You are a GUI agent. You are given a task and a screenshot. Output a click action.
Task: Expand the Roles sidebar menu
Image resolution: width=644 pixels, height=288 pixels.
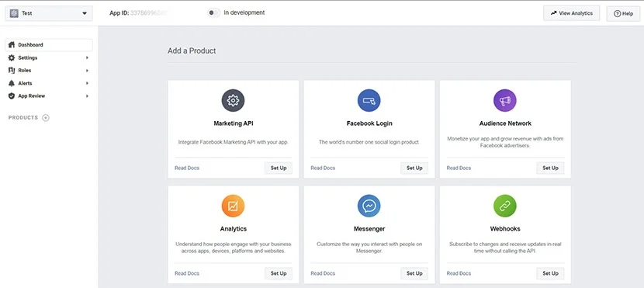click(49, 71)
